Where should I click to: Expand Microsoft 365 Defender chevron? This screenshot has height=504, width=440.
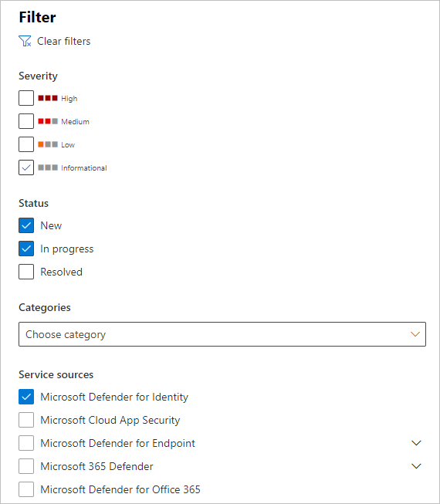416,466
